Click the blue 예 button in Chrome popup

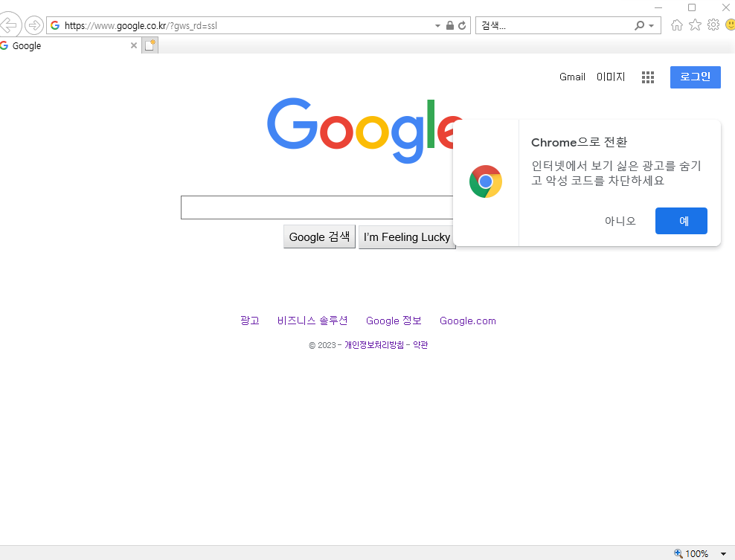pyautogui.click(x=681, y=221)
